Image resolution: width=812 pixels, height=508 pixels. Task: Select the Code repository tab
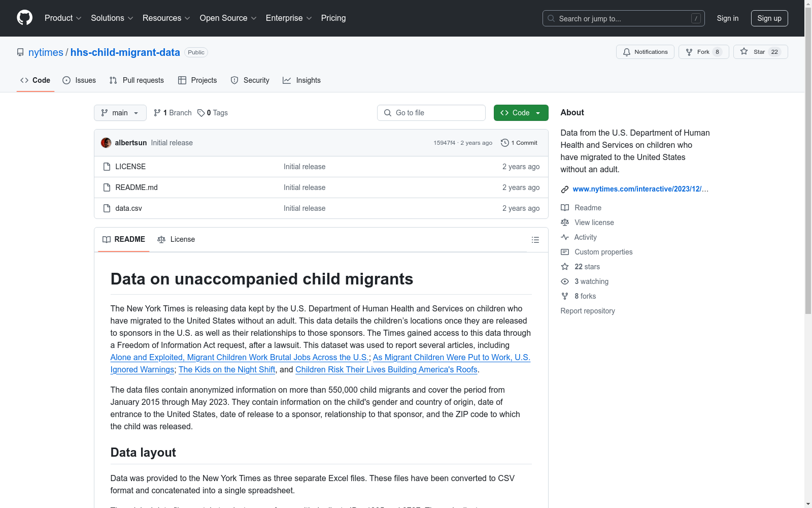coord(36,80)
